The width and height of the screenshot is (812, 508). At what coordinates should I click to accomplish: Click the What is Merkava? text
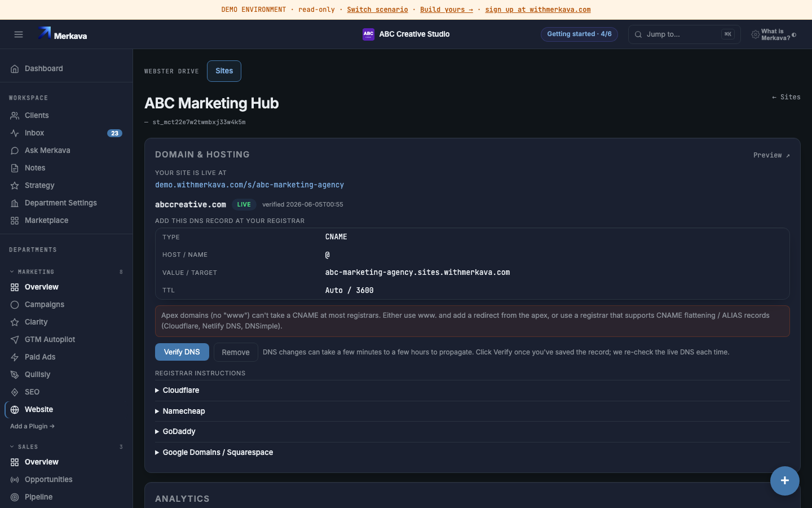tap(775, 35)
